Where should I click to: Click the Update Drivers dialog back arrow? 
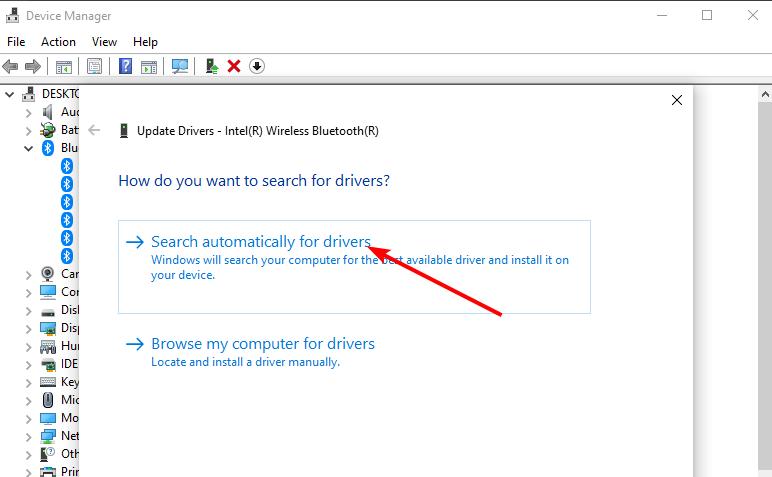[x=94, y=130]
